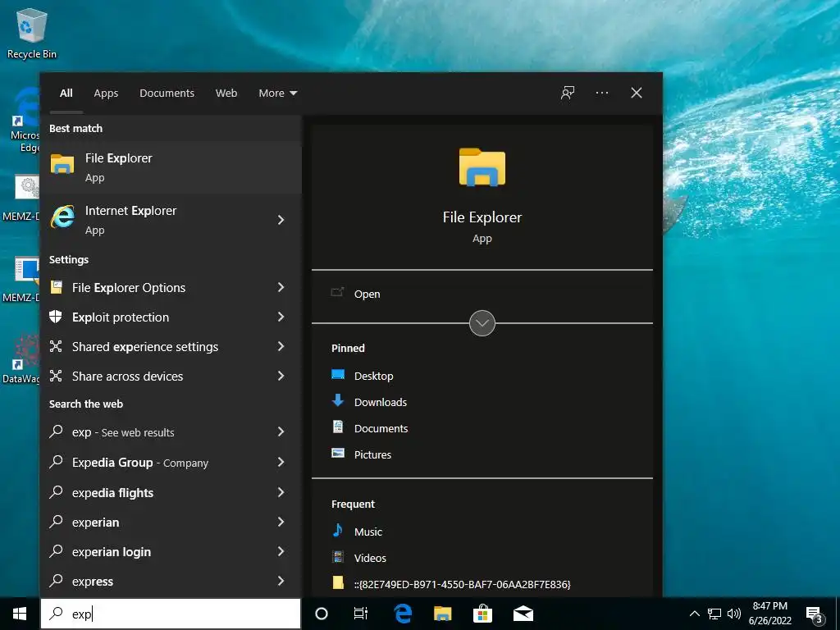Expand 'express' suggestion arrow
This screenshot has width=840, height=630.
(x=281, y=581)
